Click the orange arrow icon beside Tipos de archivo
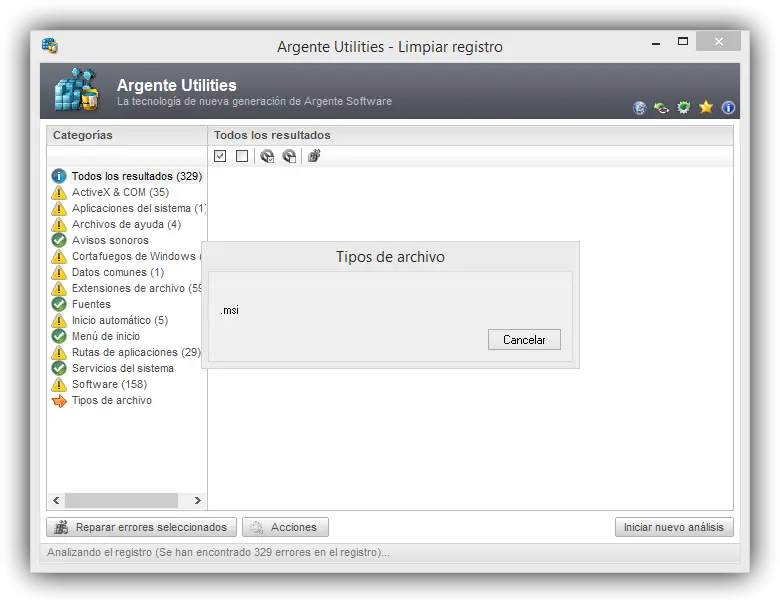780x603 pixels. pyautogui.click(x=59, y=401)
